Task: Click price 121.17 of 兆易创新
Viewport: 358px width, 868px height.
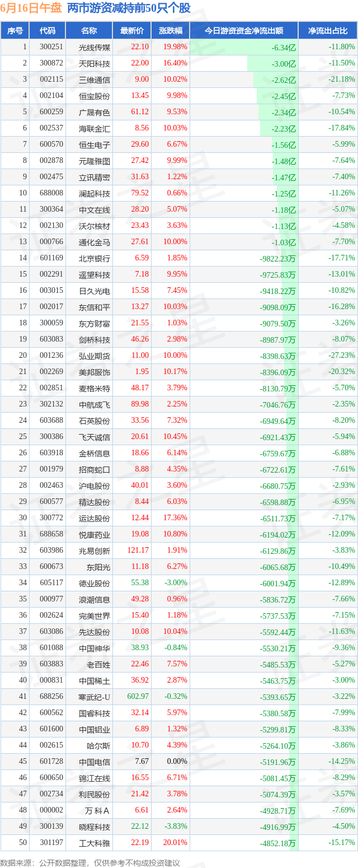Action: 138,550
